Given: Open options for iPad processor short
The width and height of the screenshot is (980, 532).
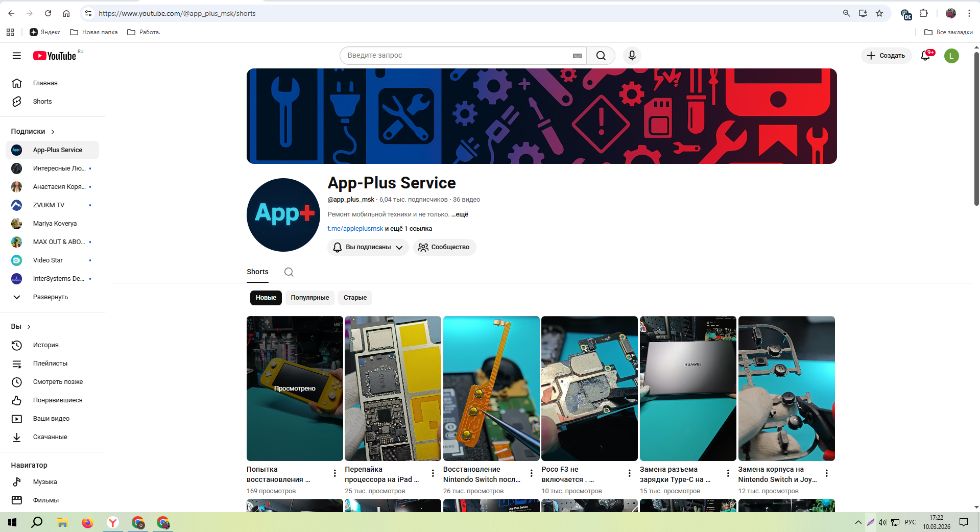Looking at the screenshot, I should pyautogui.click(x=433, y=474).
